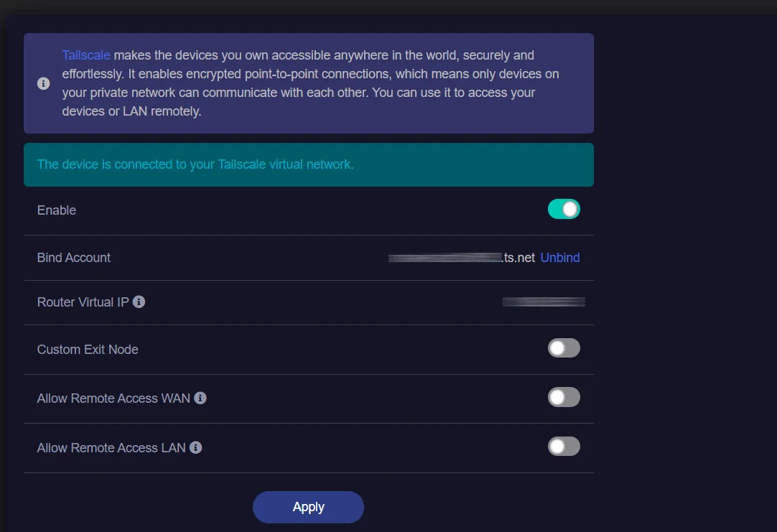This screenshot has width=777, height=532.
Task: Click the blurred Router Virtual IP value
Action: pos(544,302)
